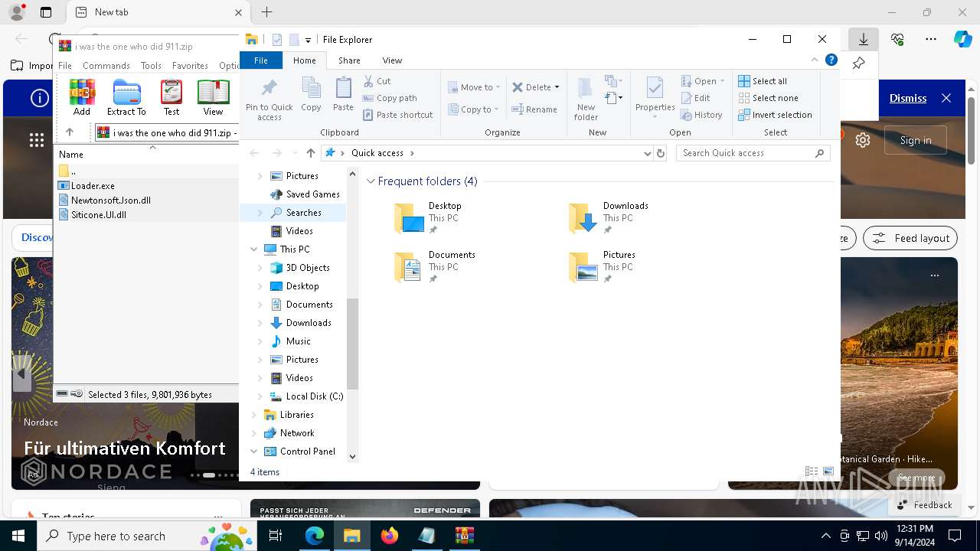Click the Feed layout button
Screen dimensions: 980x551
click(910, 238)
